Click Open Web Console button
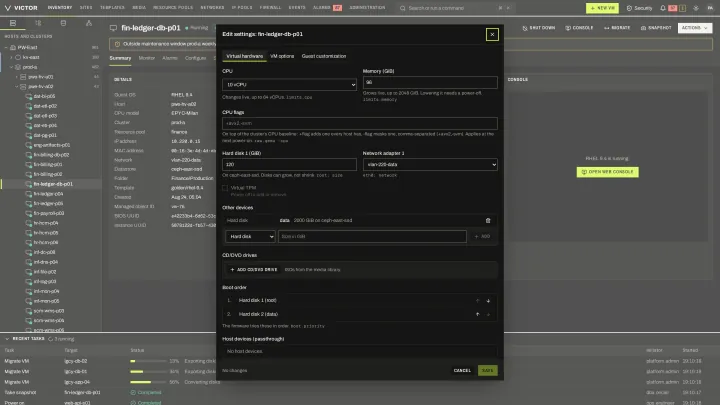 click(608, 172)
